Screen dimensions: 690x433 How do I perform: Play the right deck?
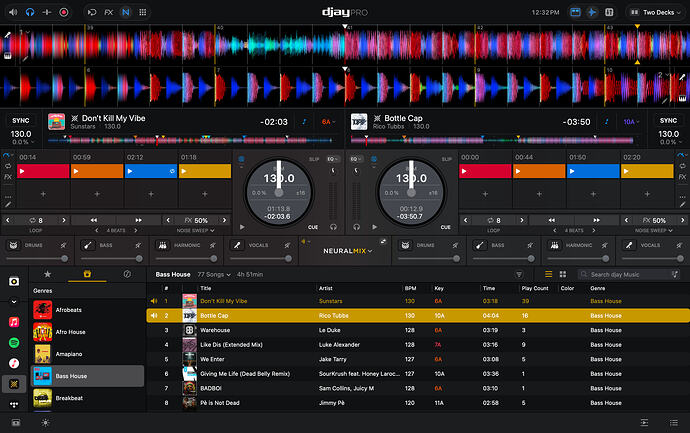tap(374, 227)
